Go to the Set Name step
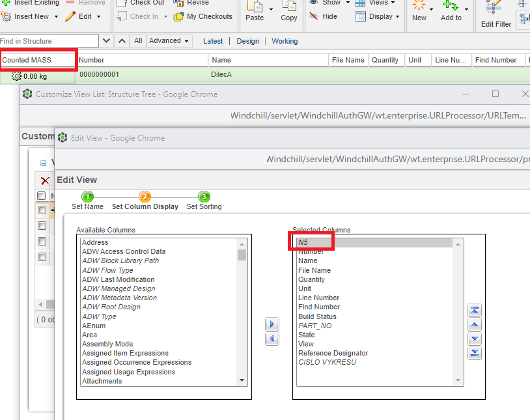 click(x=87, y=201)
